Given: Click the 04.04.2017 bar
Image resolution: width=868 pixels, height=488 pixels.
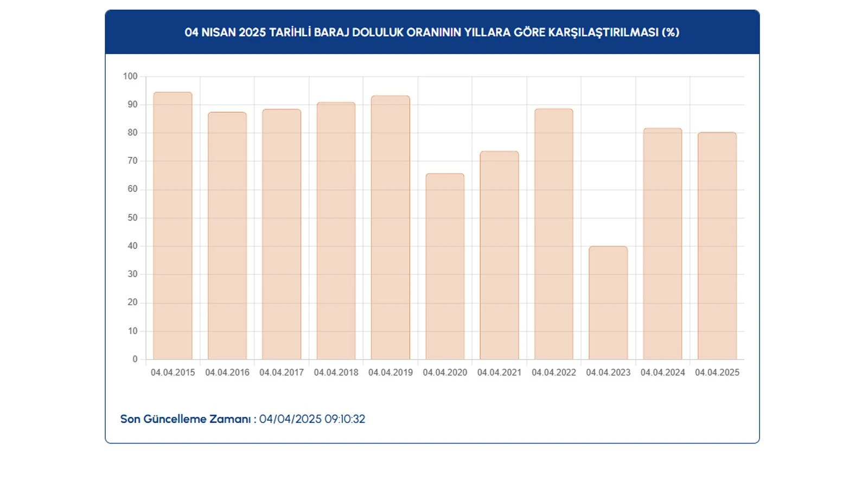Looking at the screenshot, I should coord(282,234).
